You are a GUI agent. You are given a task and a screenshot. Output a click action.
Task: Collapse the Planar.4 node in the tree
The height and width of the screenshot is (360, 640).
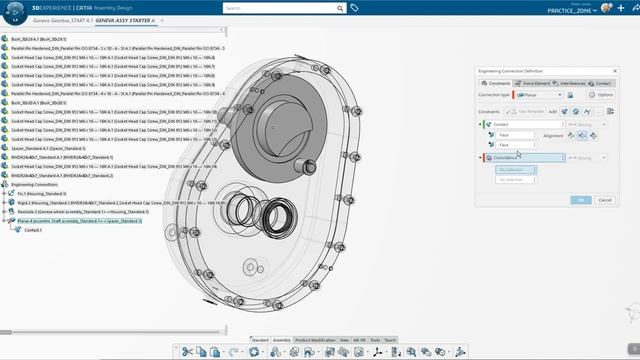point(4,221)
